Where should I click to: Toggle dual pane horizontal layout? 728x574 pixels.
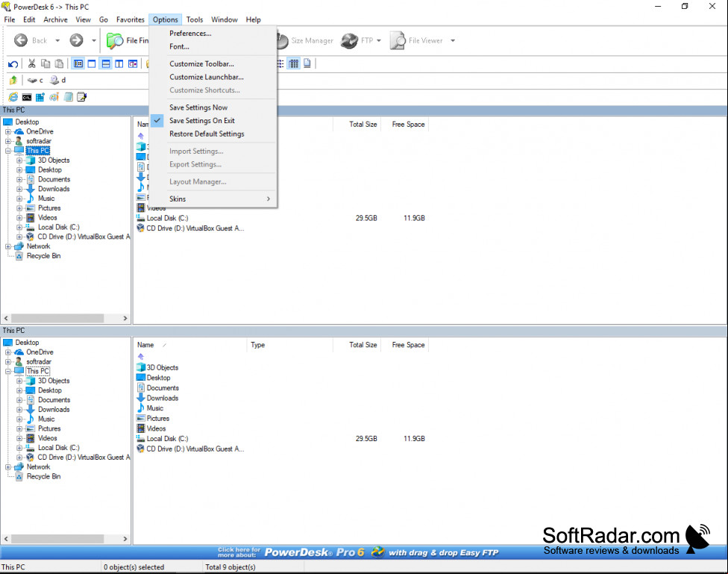(x=106, y=63)
